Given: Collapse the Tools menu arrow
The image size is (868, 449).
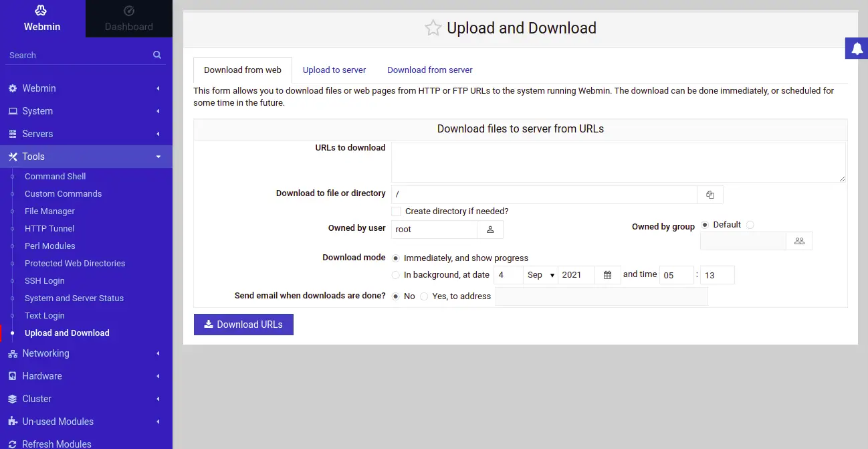Looking at the screenshot, I should tap(158, 157).
